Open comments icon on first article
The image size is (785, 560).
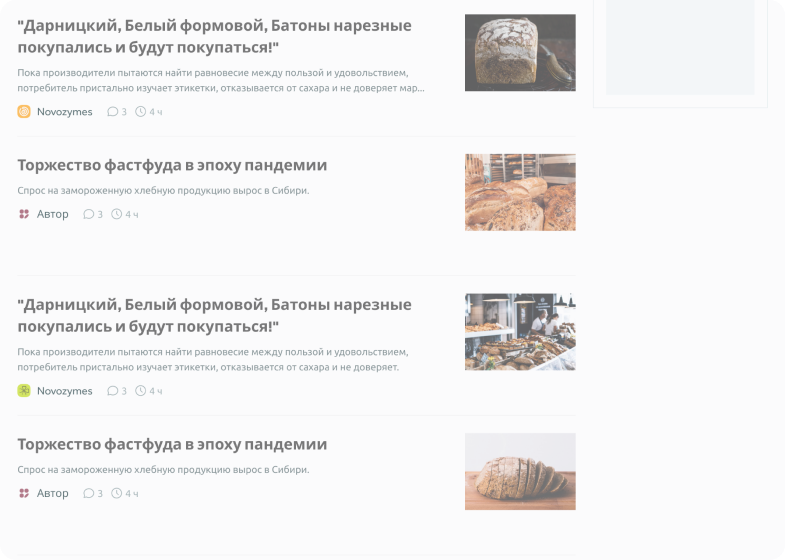click(113, 112)
